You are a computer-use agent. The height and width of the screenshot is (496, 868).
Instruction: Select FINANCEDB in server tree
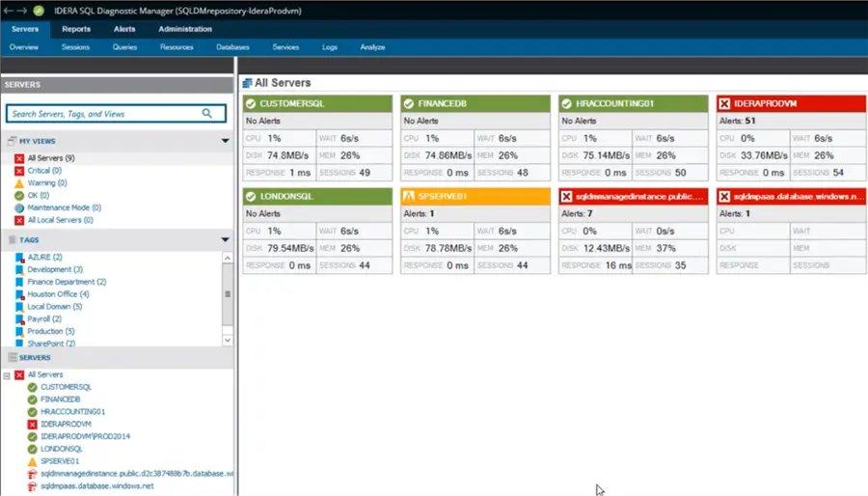point(61,400)
